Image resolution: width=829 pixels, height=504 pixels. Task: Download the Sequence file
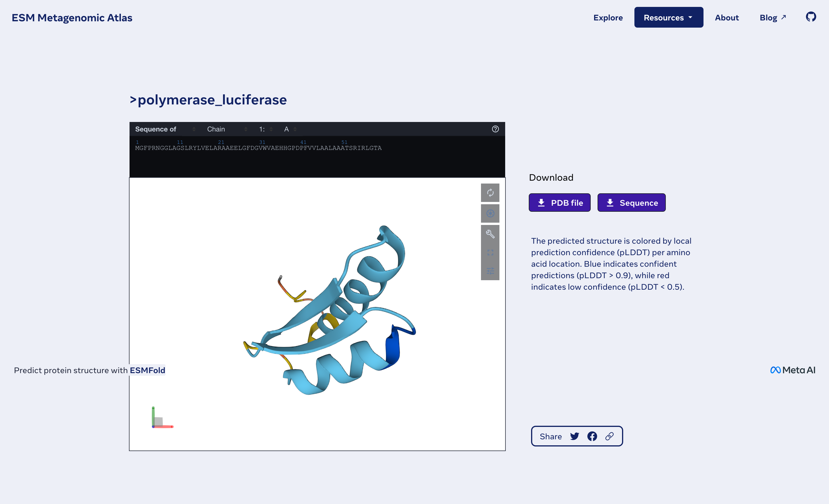click(631, 203)
